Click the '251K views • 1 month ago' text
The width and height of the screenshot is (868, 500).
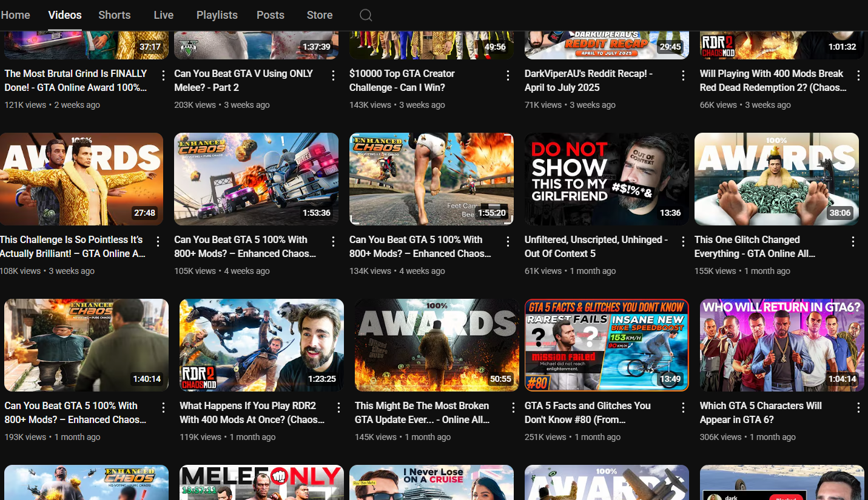click(573, 437)
